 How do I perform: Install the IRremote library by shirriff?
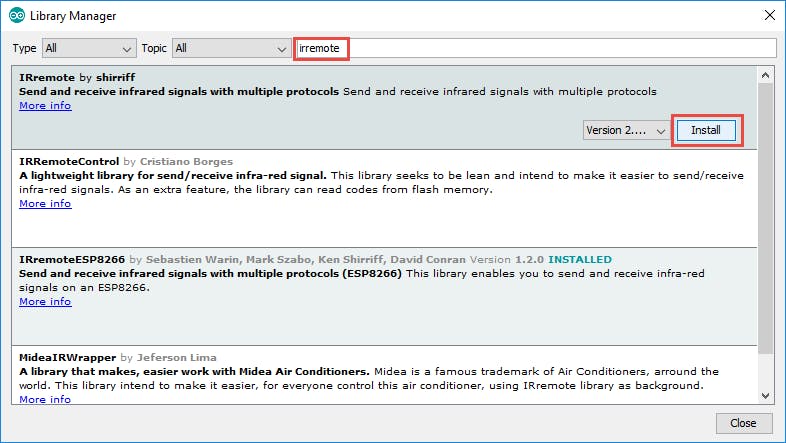(706, 130)
